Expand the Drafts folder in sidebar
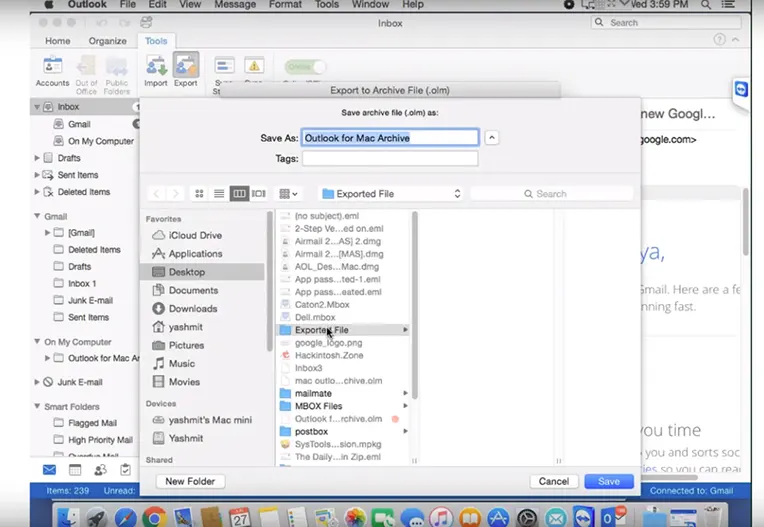The image size is (764, 527). (37, 158)
